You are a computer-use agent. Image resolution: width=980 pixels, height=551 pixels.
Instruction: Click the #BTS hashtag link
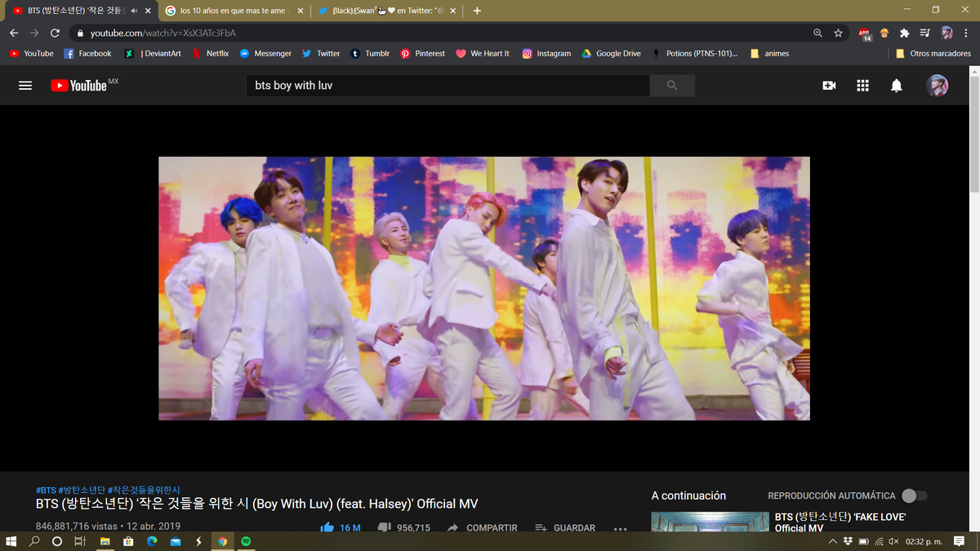click(x=46, y=490)
